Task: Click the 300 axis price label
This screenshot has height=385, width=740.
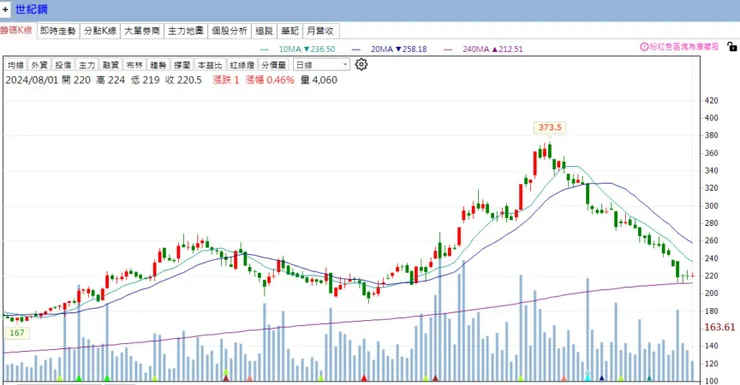Action: [x=711, y=206]
